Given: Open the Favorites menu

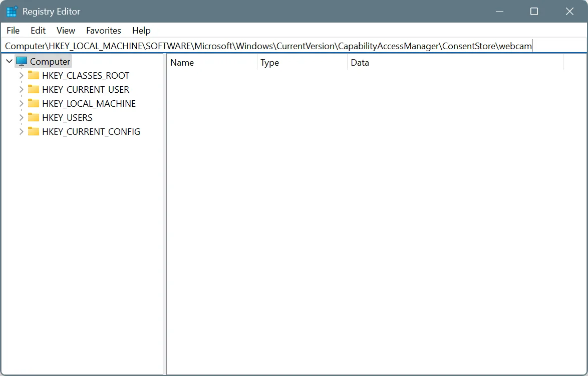Looking at the screenshot, I should [104, 31].
